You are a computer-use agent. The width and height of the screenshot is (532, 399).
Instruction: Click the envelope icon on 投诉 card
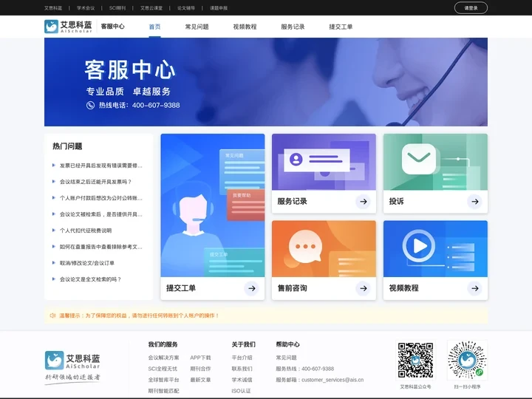(419, 158)
